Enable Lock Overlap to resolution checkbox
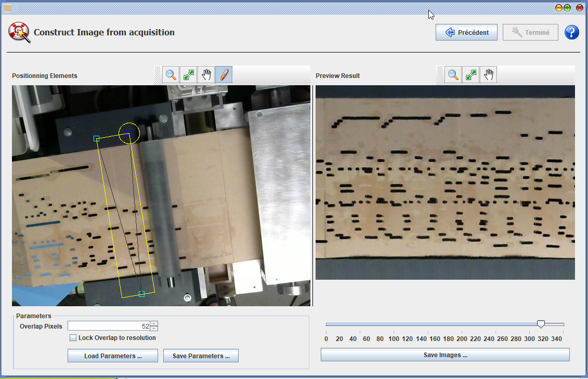This screenshot has height=379, width=588. pos(73,338)
